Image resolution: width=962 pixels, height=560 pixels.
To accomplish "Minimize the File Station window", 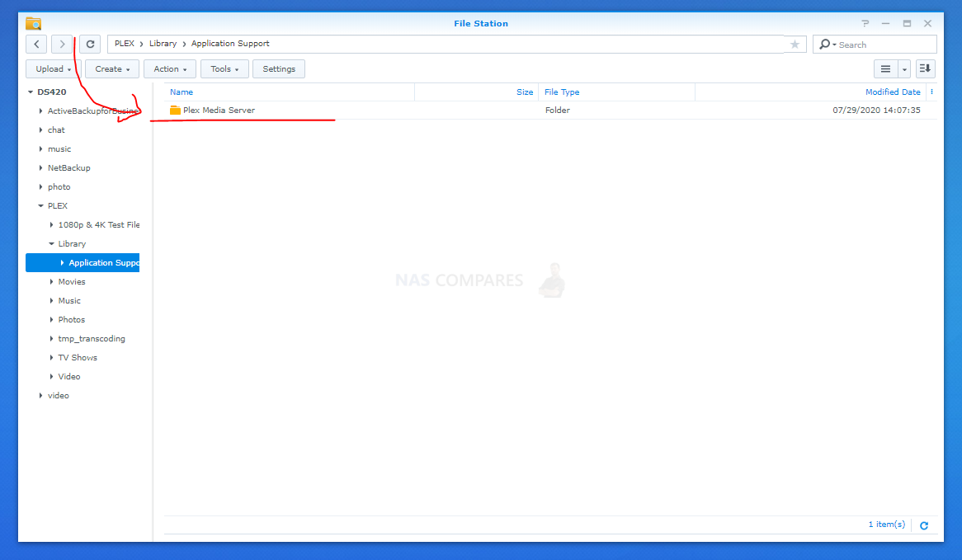I will tap(885, 23).
